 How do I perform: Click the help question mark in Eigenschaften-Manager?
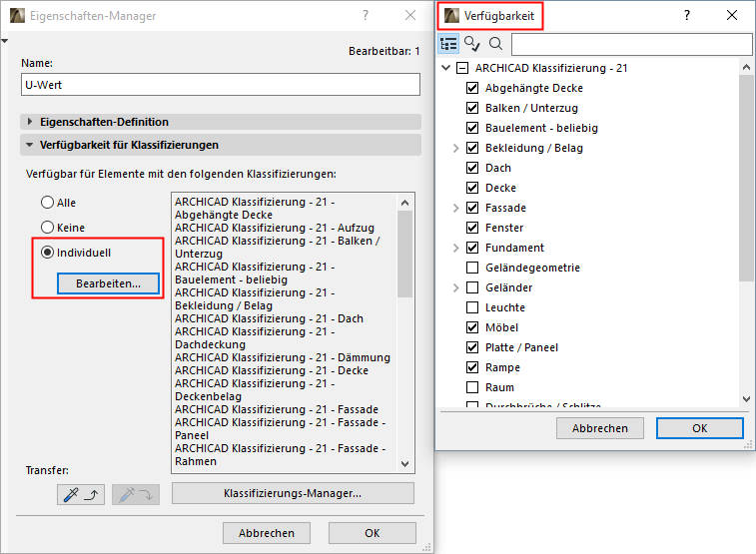[366, 15]
